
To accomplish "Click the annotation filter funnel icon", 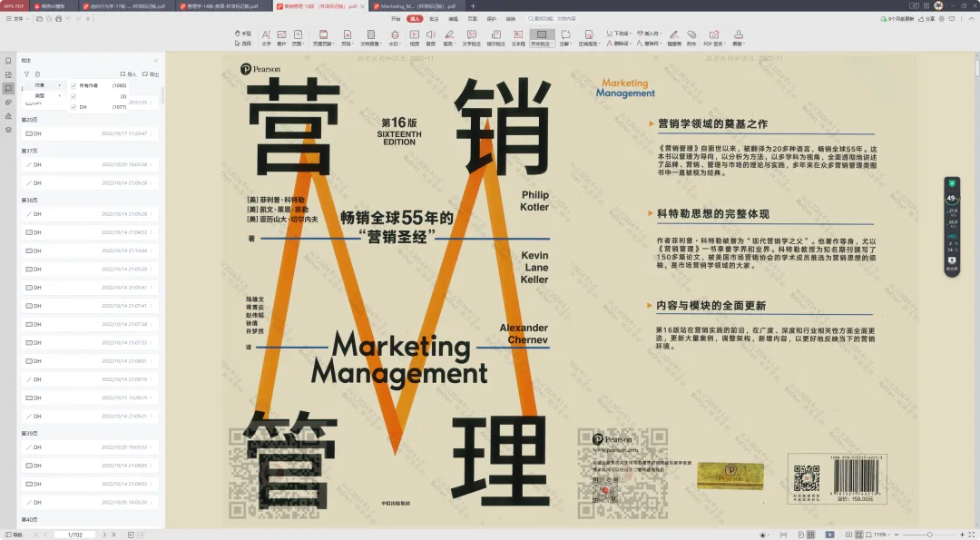I will coord(26,74).
